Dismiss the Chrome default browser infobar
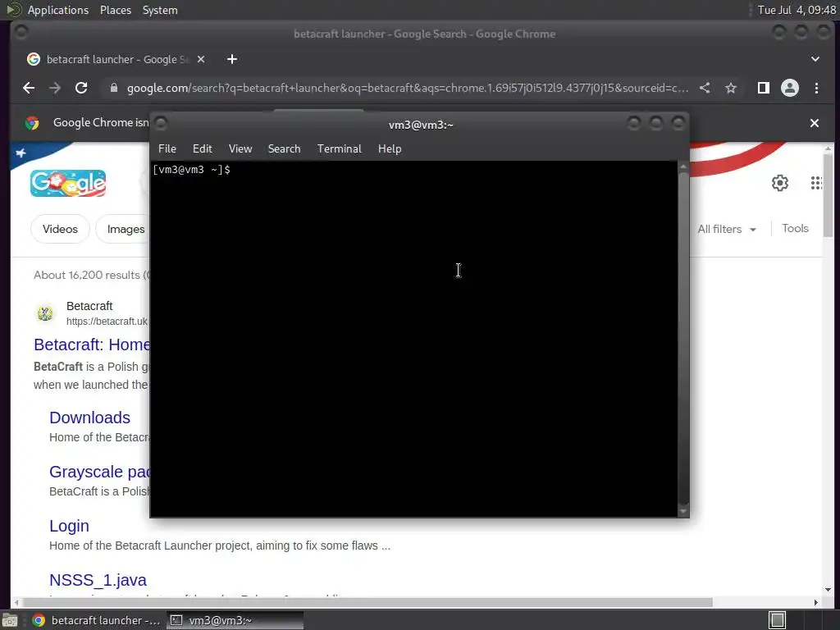Screen dimensions: 840x630 pos(815,123)
